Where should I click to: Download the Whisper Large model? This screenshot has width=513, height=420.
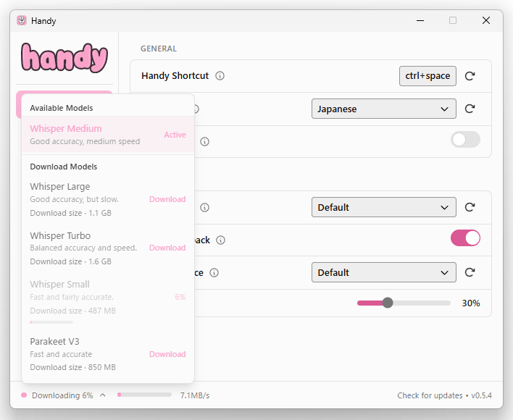[x=167, y=199]
